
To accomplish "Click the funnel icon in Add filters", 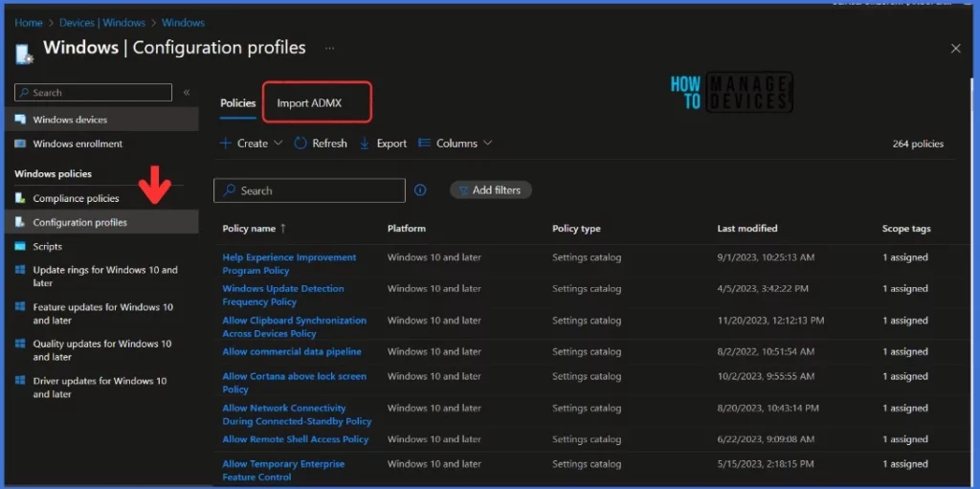I will 464,190.
